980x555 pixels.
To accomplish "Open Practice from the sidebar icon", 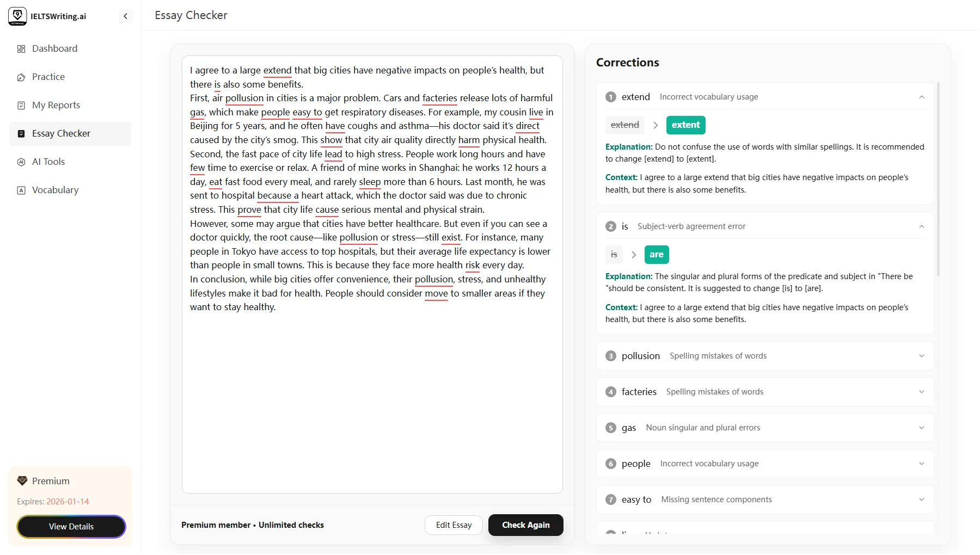I will (21, 77).
